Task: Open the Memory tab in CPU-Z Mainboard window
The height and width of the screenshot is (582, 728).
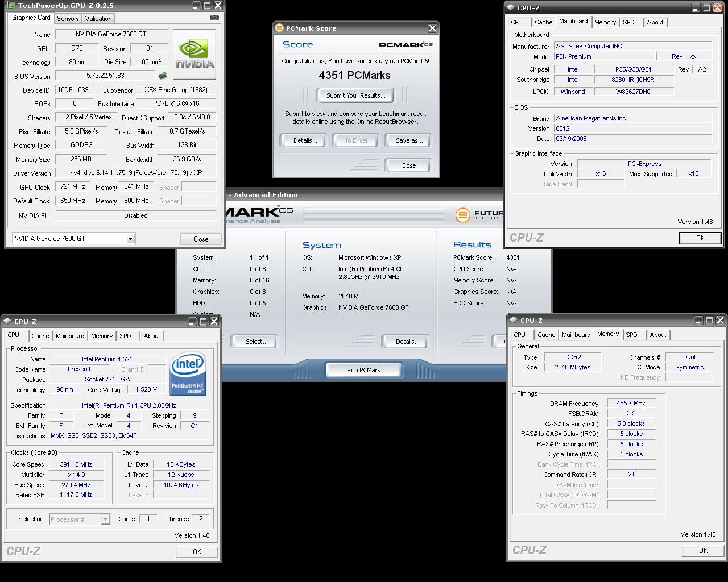Action: click(605, 22)
